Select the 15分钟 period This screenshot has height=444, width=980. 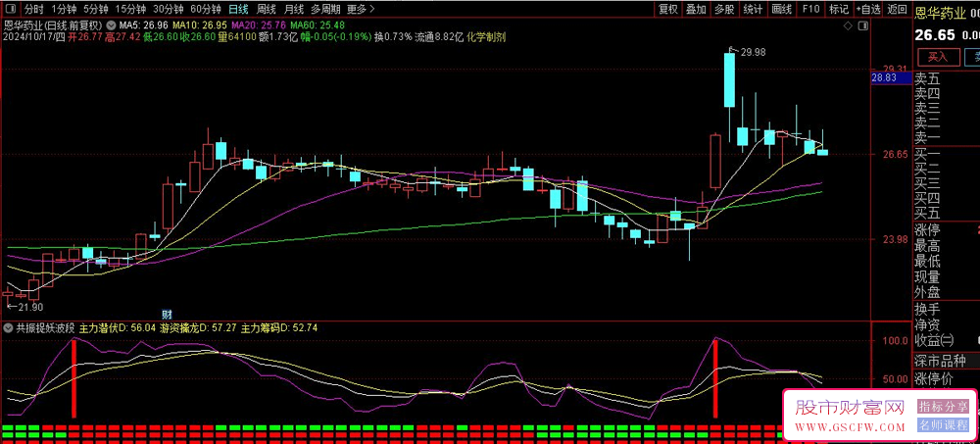point(130,9)
